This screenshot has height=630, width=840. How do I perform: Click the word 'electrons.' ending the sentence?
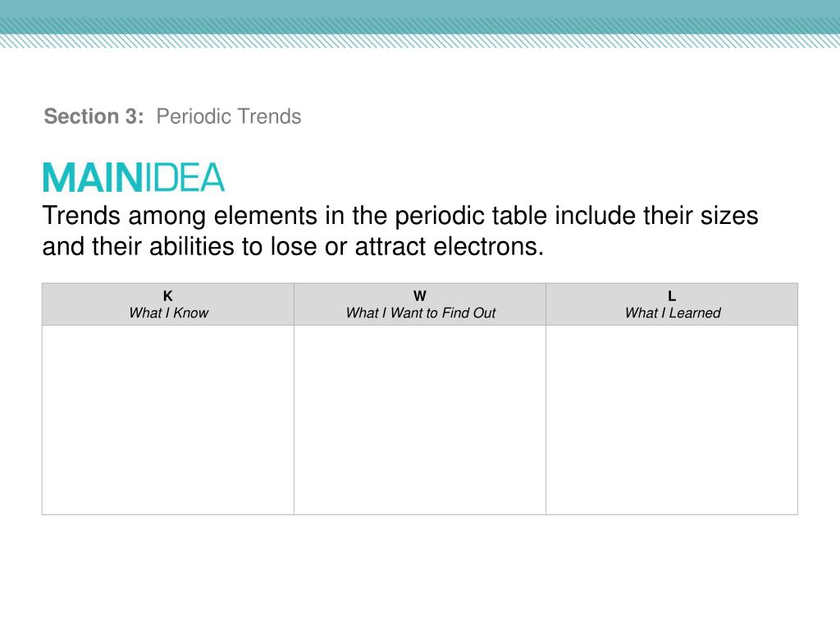coord(489,247)
